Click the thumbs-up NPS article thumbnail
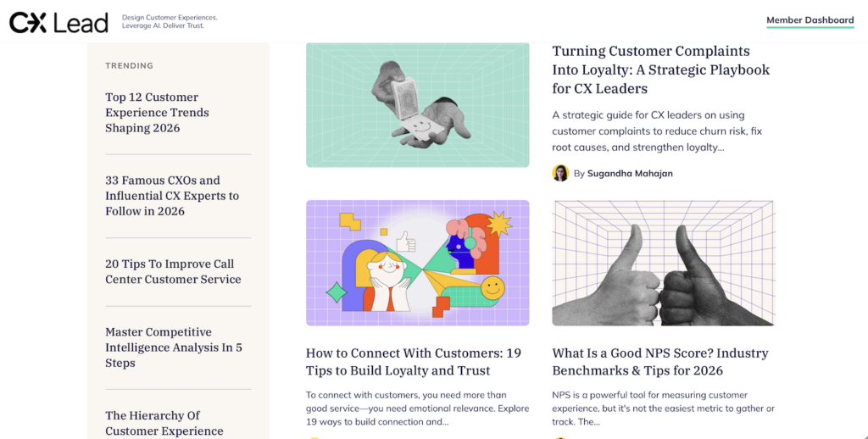The width and height of the screenshot is (868, 439). pyautogui.click(x=663, y=263)
